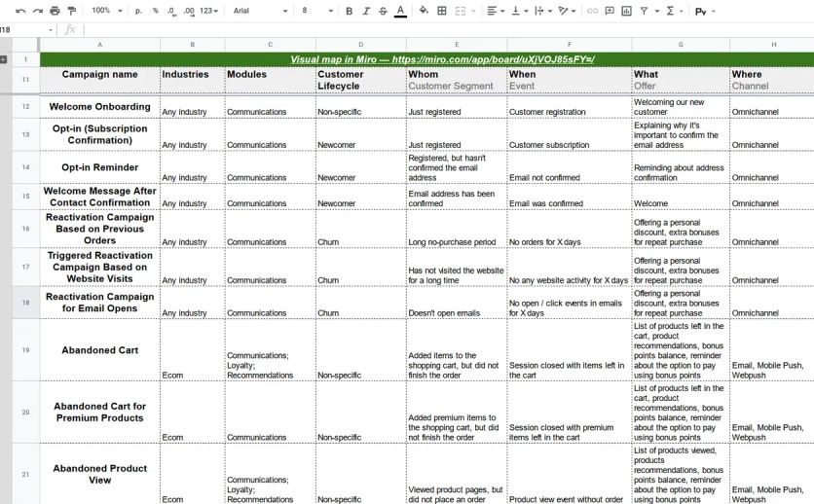Viewport: 814px width, 504px height.
Task: Format selection as percent
Action: click(x=155, y=11)
